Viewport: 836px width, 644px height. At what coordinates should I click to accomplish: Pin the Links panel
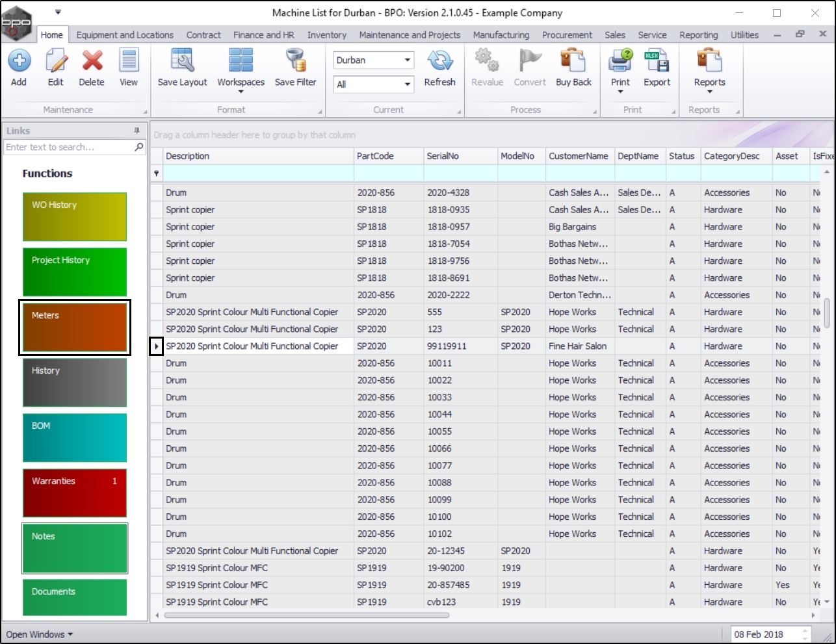tap(137, 131)
